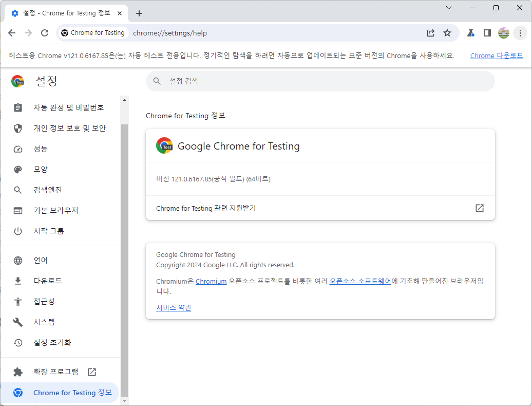Click the chrome://settings/help address bar
532x406 pixels.
coord(169,33)
